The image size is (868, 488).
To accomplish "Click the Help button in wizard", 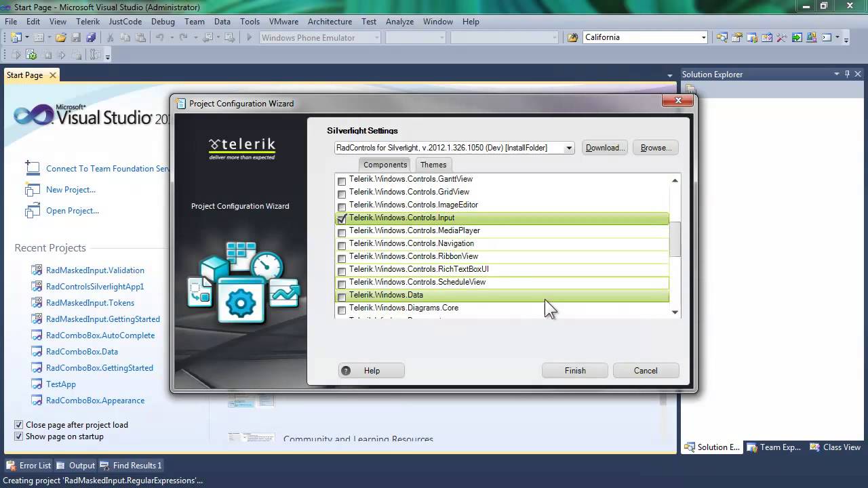I will [372, 371].
